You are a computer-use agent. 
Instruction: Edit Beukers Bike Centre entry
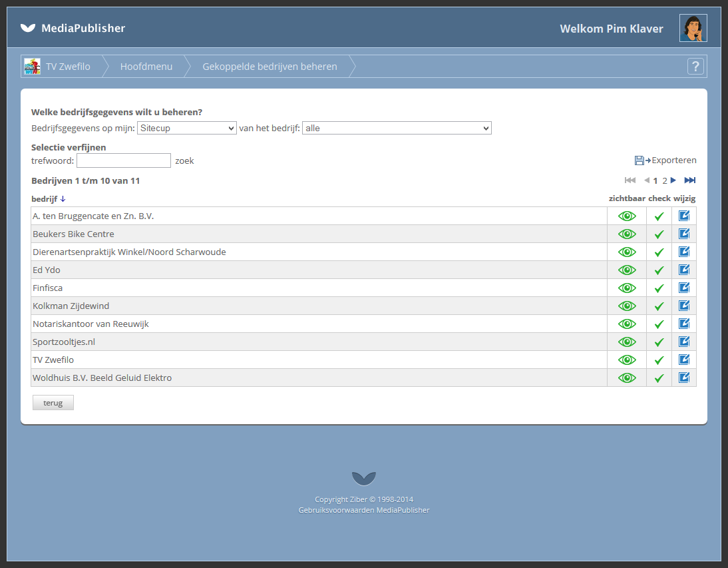pos(684,234)
